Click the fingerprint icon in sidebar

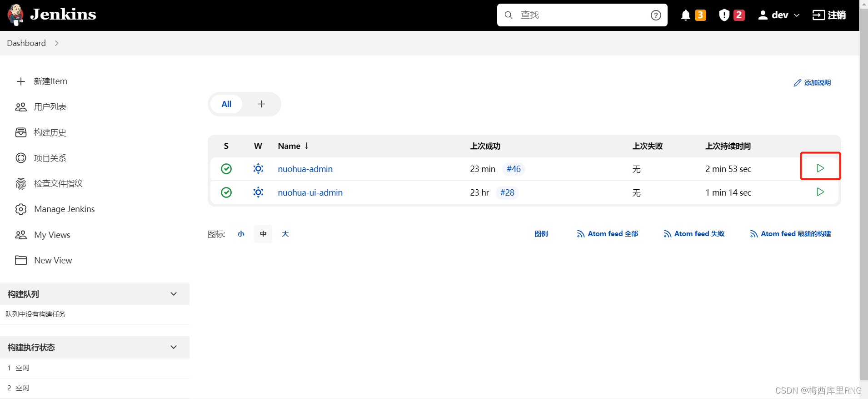click(21, 183)
